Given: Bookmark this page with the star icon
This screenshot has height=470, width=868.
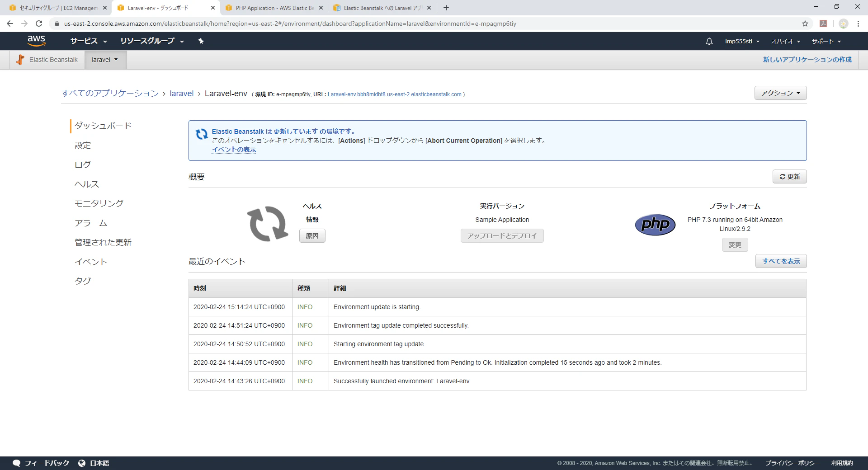Looking at the screenshot, I should pos(805,23).
